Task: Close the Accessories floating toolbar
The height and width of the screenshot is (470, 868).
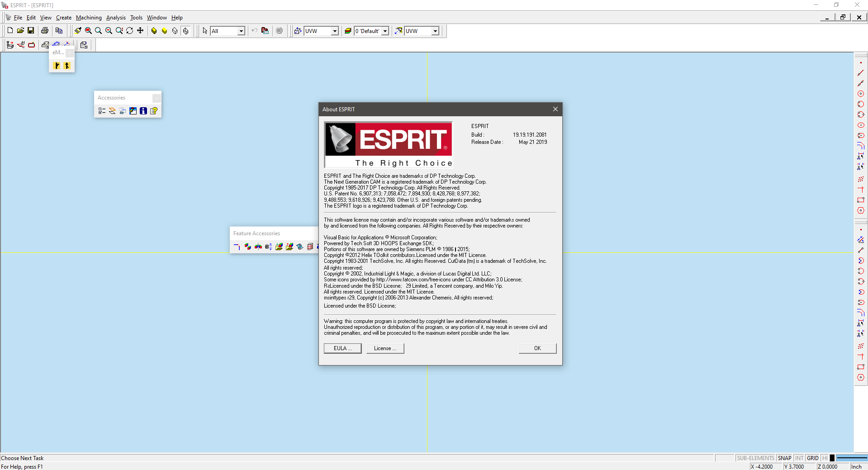Action: [x=156, y=98]
